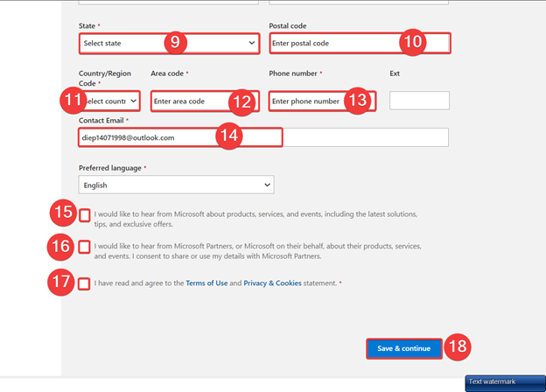Check the agree to Terms of Use box
The height and width of the screenshot is (392, 546).
tap(84, 283)
